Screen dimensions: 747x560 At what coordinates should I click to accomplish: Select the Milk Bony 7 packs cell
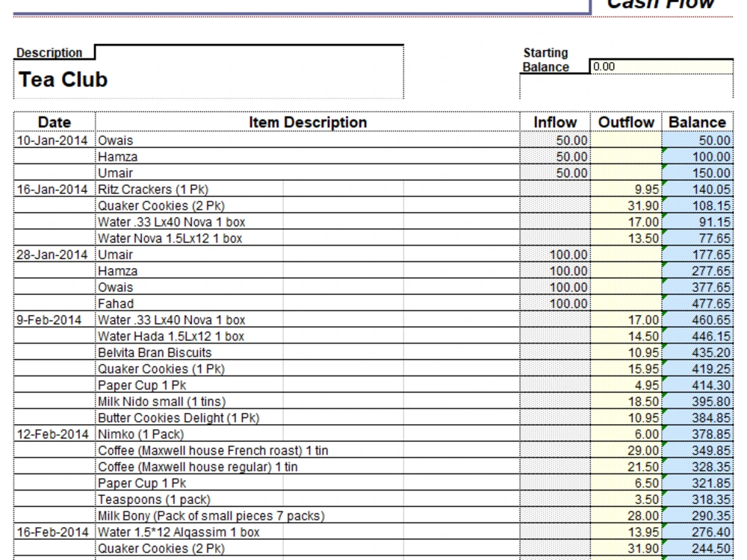point(307,516)
